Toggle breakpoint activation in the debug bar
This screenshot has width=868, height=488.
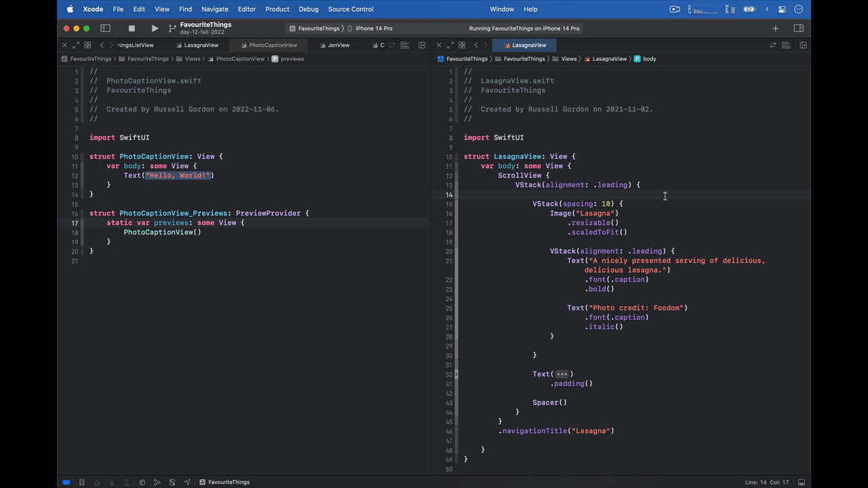point(66,482)
